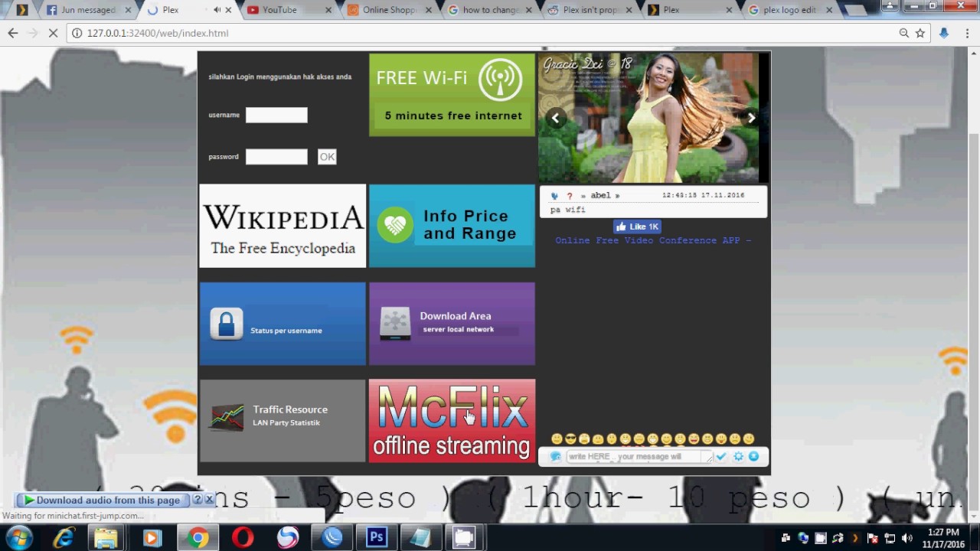Close the YouTube tab
The height and width of the screenshot is (551, 980).
click(328, 10)
